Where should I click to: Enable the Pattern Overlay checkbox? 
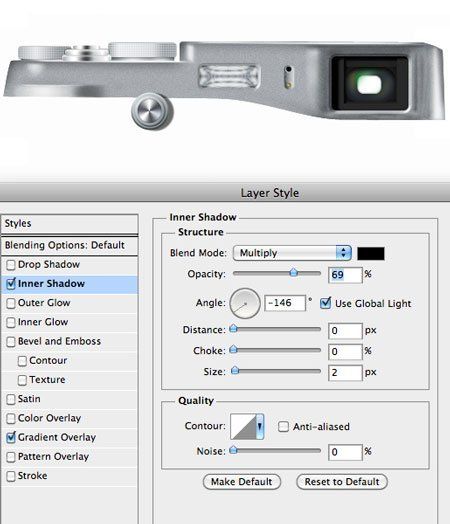click(11, 457)
